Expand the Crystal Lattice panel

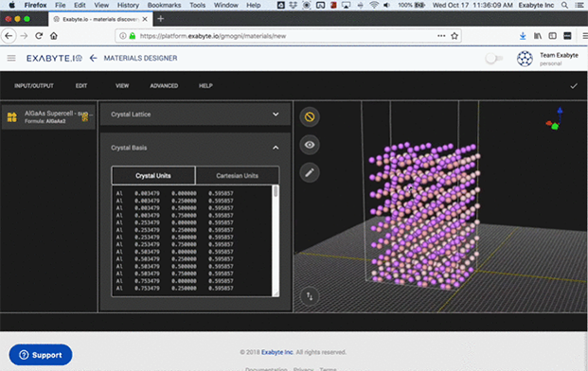[276, 115]
